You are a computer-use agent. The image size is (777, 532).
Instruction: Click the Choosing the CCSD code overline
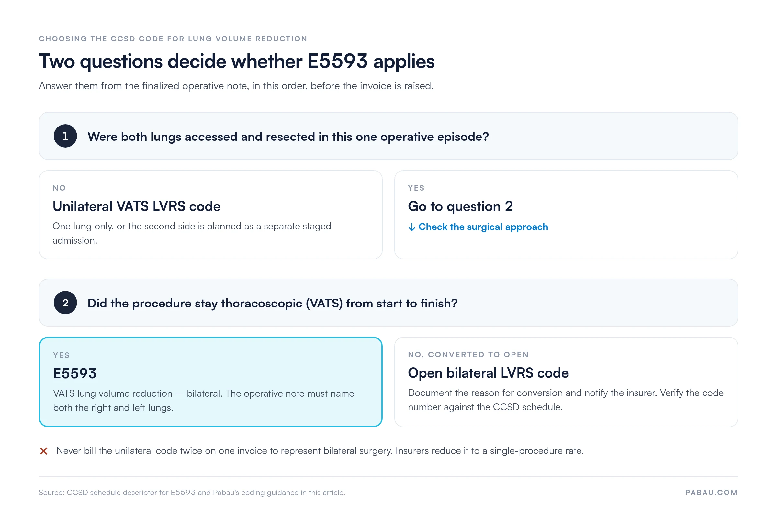click(173, 39)
